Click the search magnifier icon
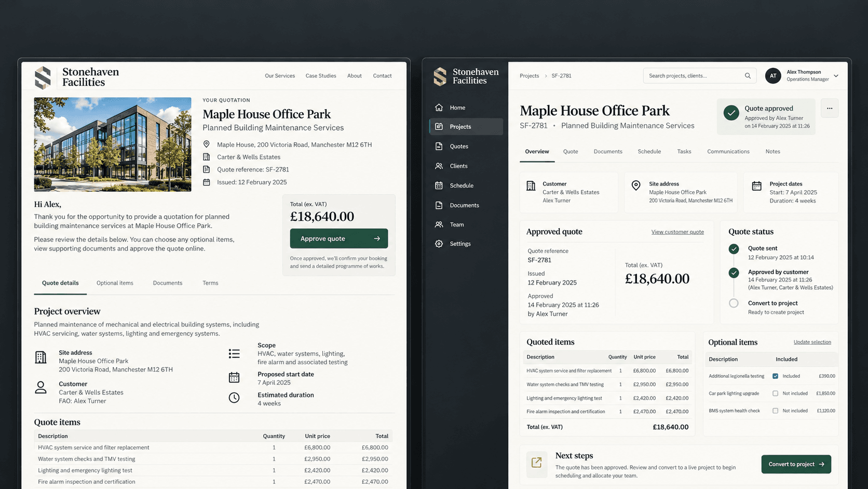Image resolution: width=868 pixels, height=489 pixels. (748, 76)
